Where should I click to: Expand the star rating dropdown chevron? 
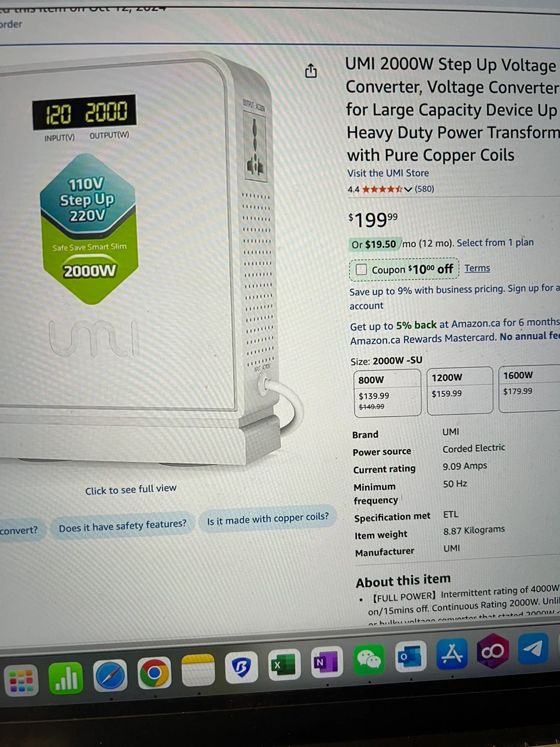pyautogui.click(x=408, y=189)
